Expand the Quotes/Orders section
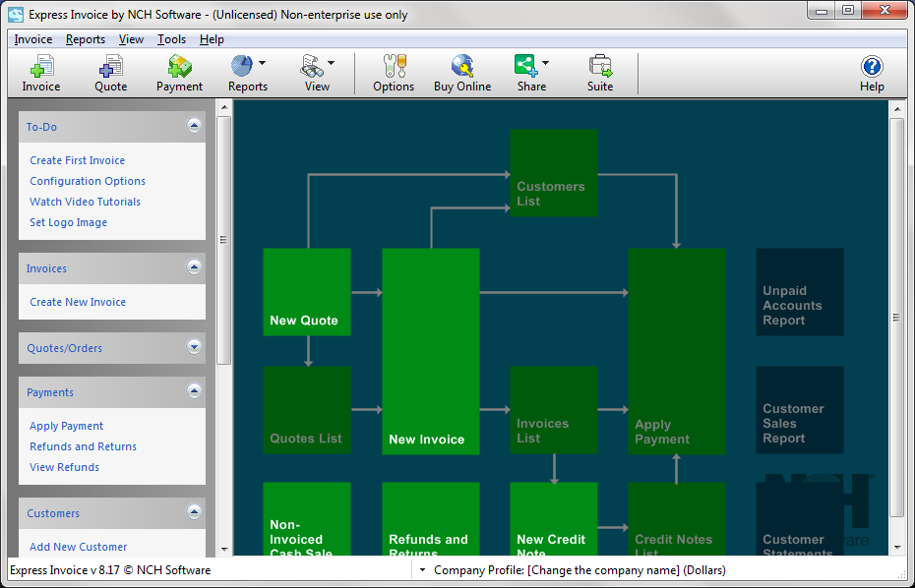 pos(194,346)
